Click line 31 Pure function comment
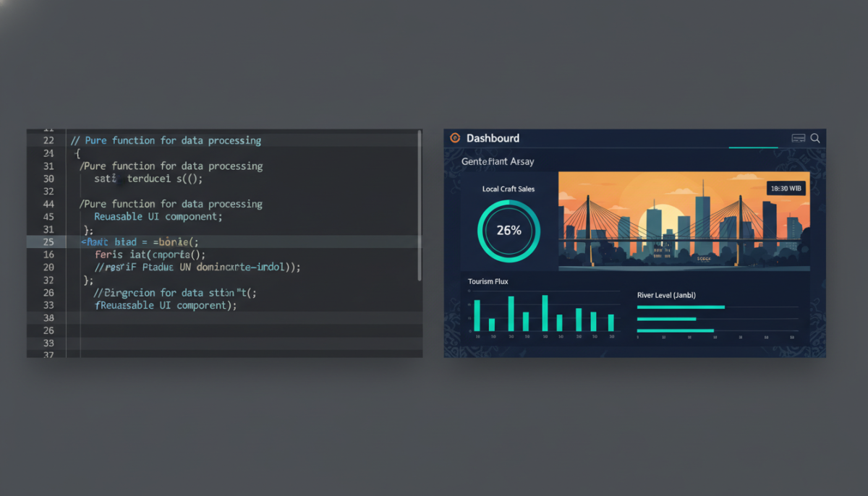 click(x=171, y=166)
